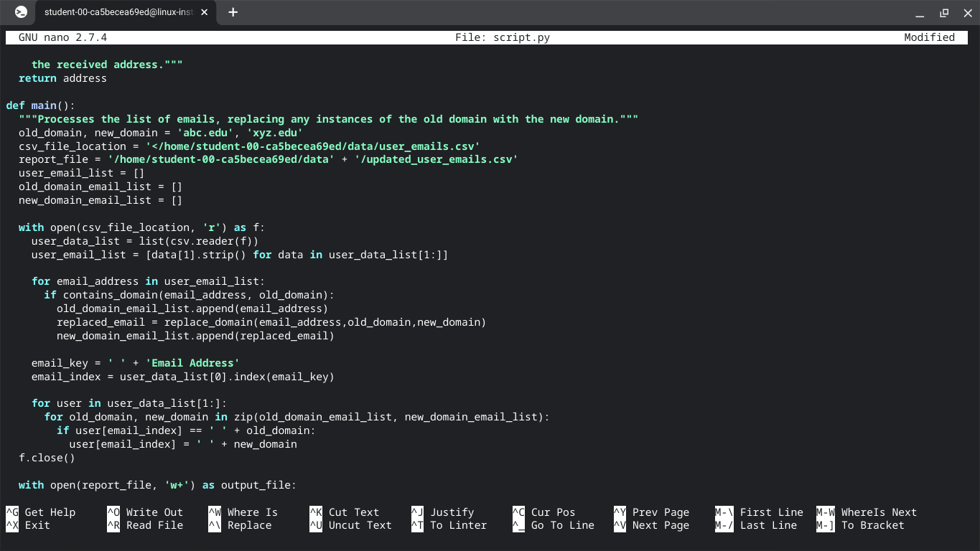Screen dimensions: 980x551
Task: Click the Justify shortcut
Action: (x=442, y=512)
